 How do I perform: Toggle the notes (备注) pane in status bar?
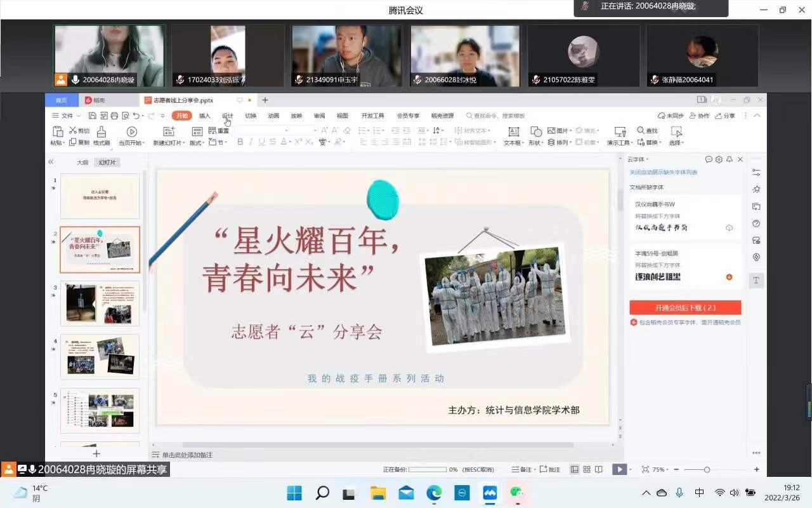pos(522,469)
